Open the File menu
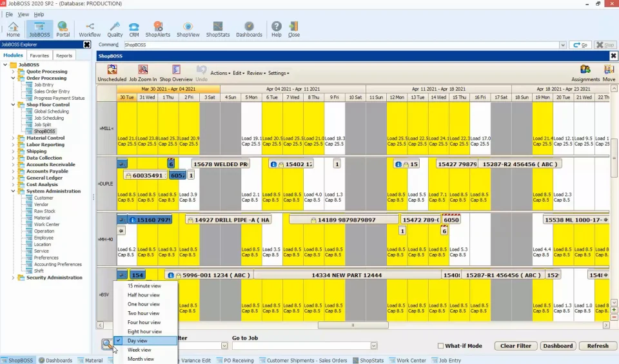The image size is (619, 364). point(9,14)
